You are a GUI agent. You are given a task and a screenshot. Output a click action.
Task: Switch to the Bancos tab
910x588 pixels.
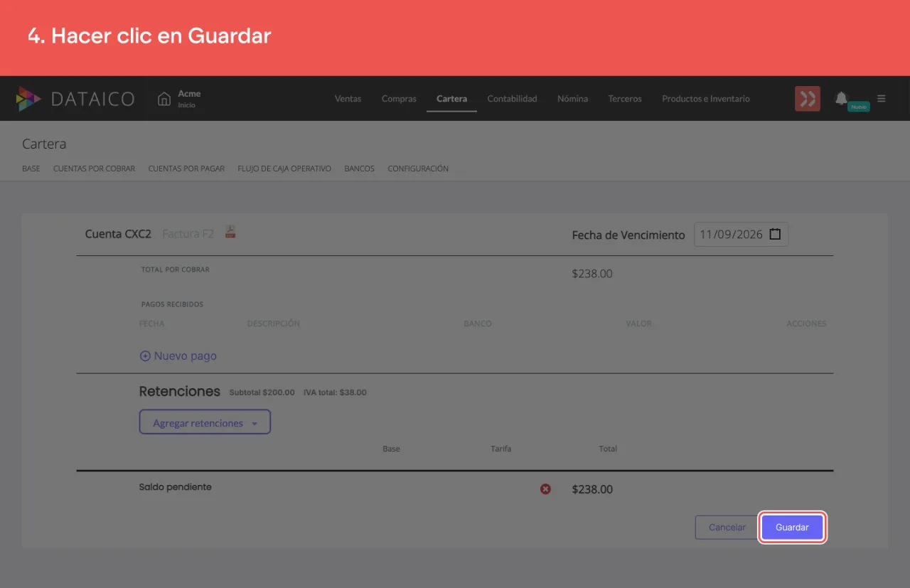359,169
